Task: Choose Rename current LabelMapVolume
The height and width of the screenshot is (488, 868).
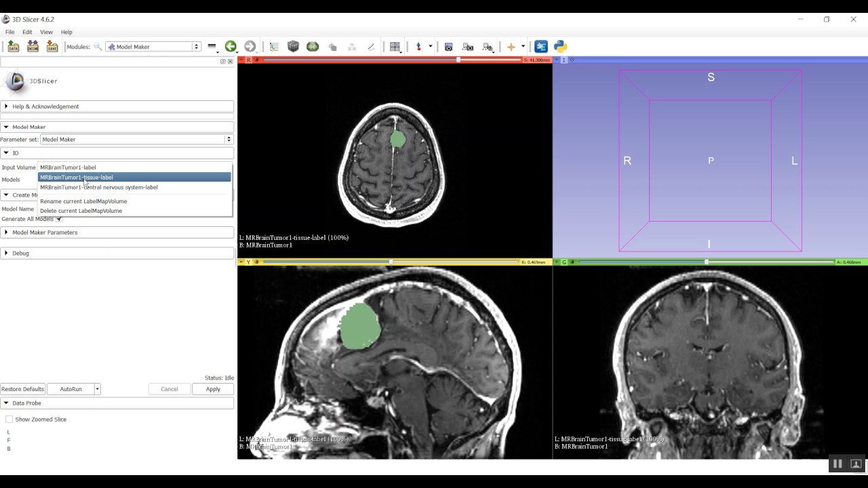Action: point(134,201)
